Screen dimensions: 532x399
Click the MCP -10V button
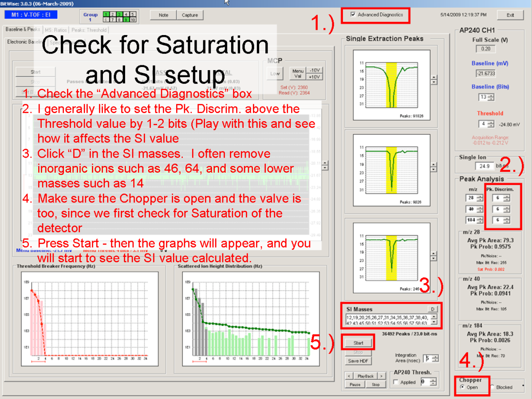pyautogui.click(x=315, y=71)
